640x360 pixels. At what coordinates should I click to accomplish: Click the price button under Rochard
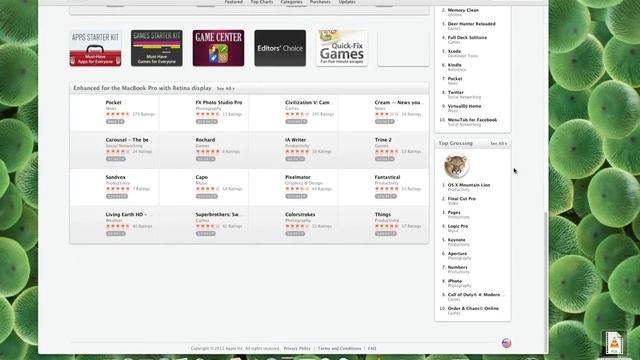coord(205,159)
